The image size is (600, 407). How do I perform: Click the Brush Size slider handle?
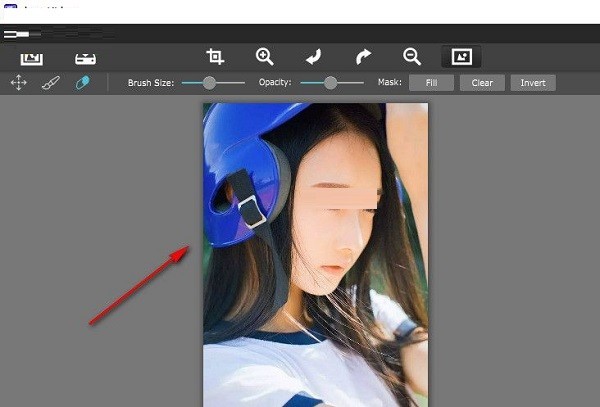(209, 83)
